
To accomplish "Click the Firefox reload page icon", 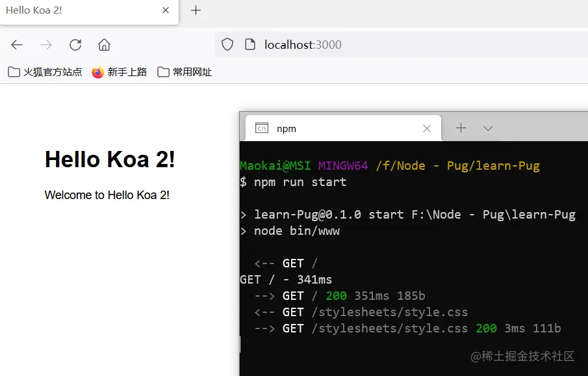I will click(75, 44).
